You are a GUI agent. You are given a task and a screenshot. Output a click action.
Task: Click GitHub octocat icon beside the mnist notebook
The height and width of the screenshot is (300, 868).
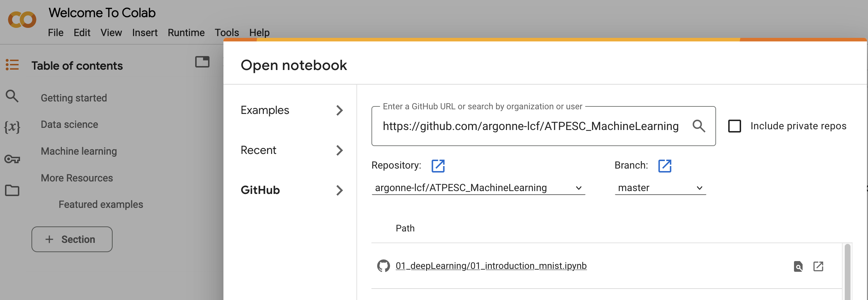[x=384, y=266]
